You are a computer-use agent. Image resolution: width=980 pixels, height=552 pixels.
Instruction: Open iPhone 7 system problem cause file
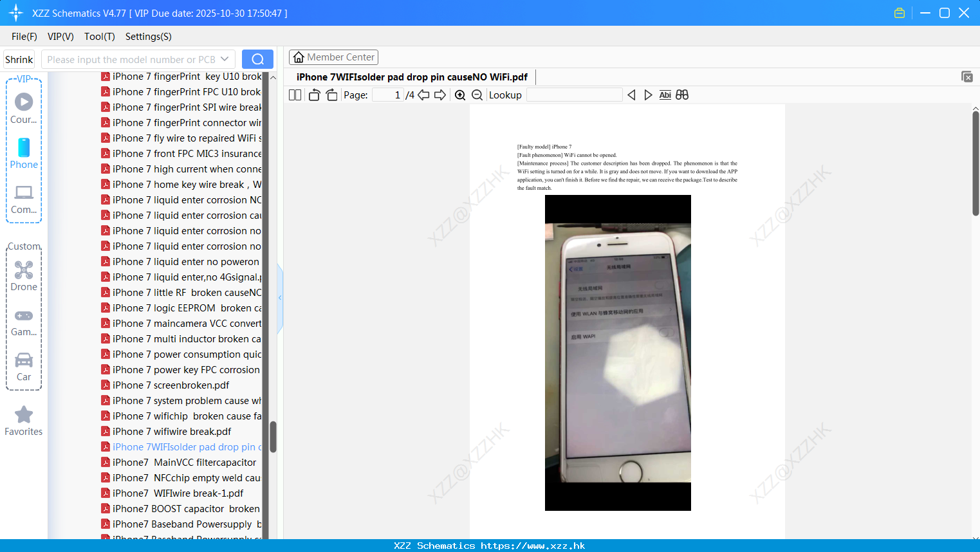pos(181,401)
